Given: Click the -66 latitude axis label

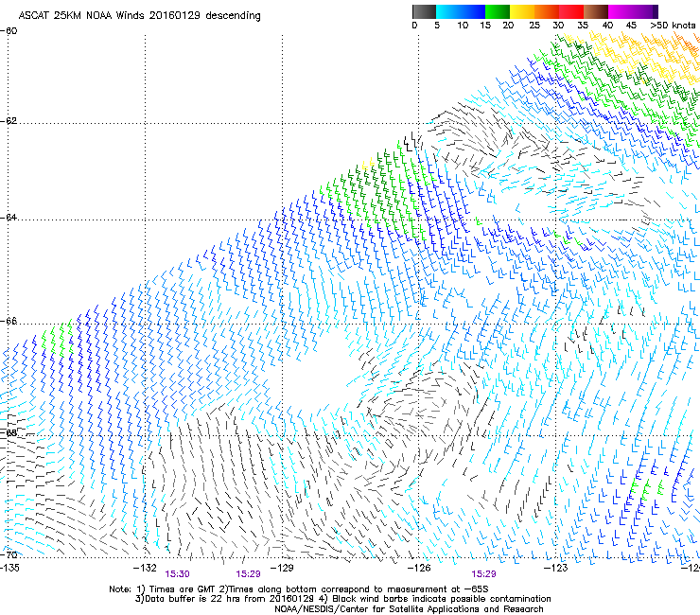Looking at the screenshot, I should 9,321.
